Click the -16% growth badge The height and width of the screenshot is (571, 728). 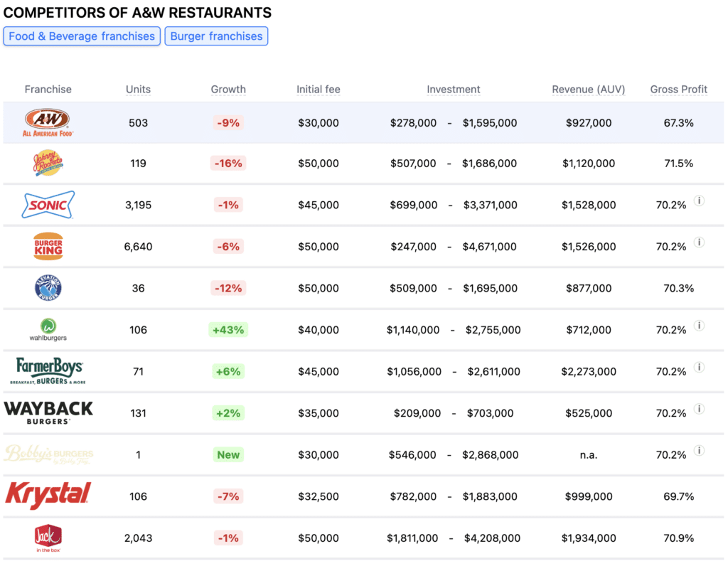tap(228, 163)
